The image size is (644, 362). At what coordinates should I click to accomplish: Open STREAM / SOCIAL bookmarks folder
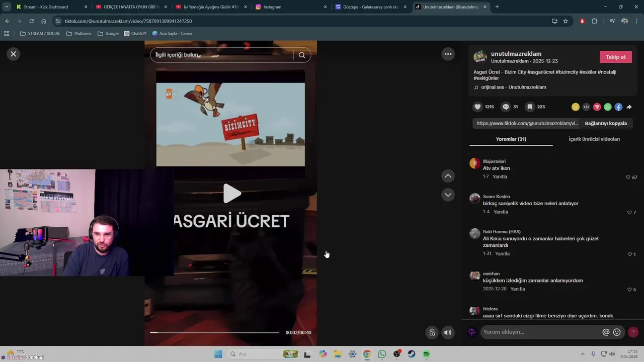click(40, 34)
